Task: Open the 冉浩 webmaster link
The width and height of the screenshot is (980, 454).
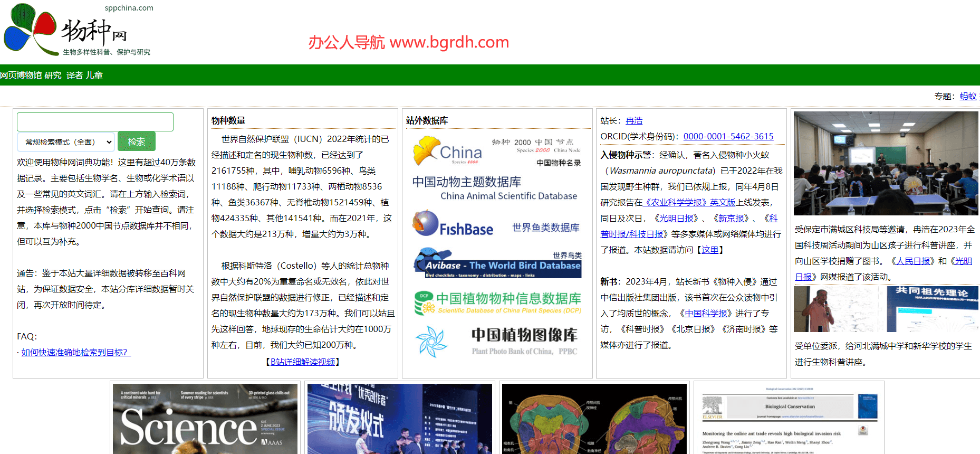Action: coord(634,121)
